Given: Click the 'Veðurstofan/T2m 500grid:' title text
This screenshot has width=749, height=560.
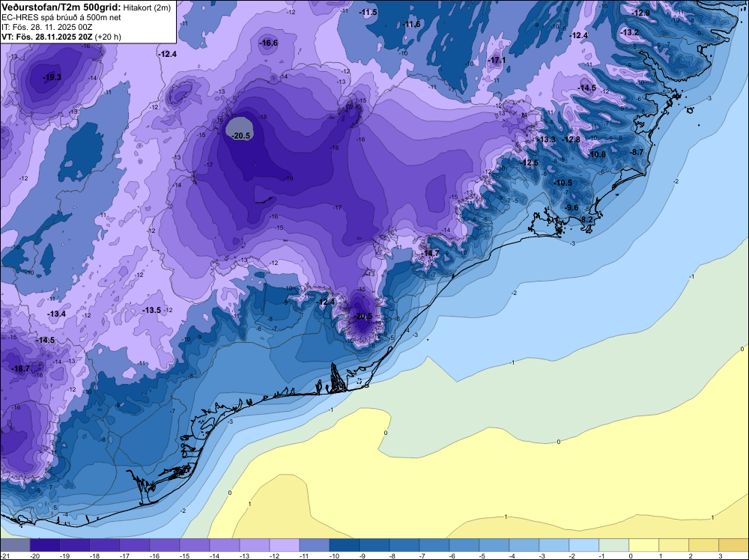Looking at the screenshot, I should 60,7.
